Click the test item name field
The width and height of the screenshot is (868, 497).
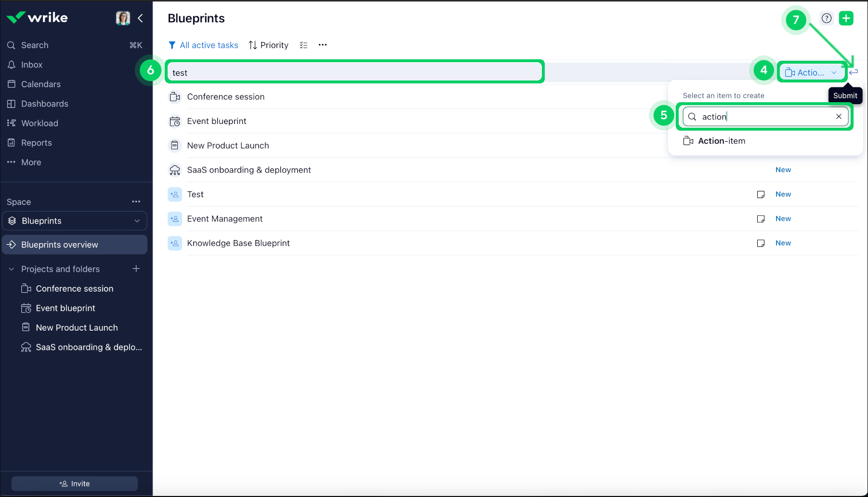coord(355,72)
